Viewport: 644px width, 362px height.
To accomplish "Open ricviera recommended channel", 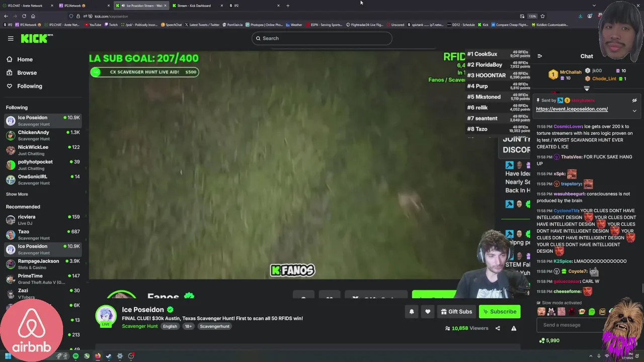I will 43,220.
